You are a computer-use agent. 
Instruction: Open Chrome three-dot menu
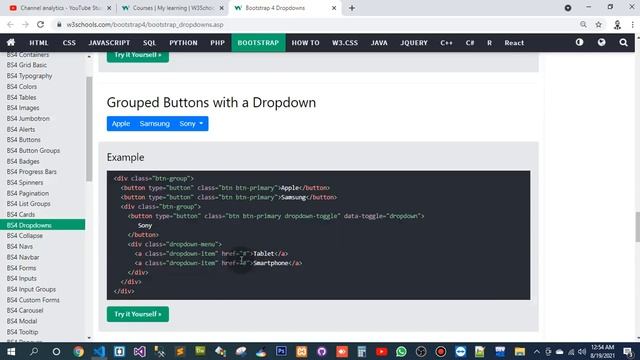point(632,24)
